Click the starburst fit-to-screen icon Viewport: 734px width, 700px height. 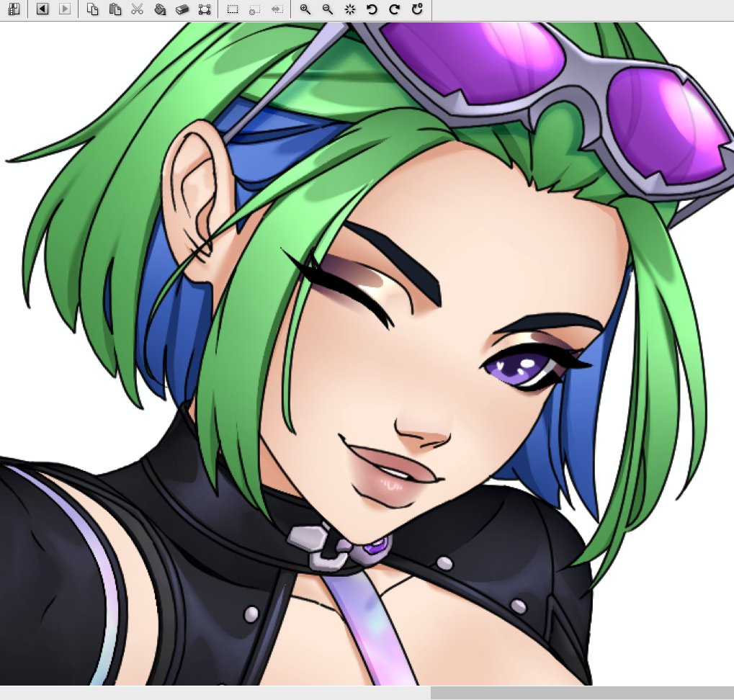[x=349, y=9]
